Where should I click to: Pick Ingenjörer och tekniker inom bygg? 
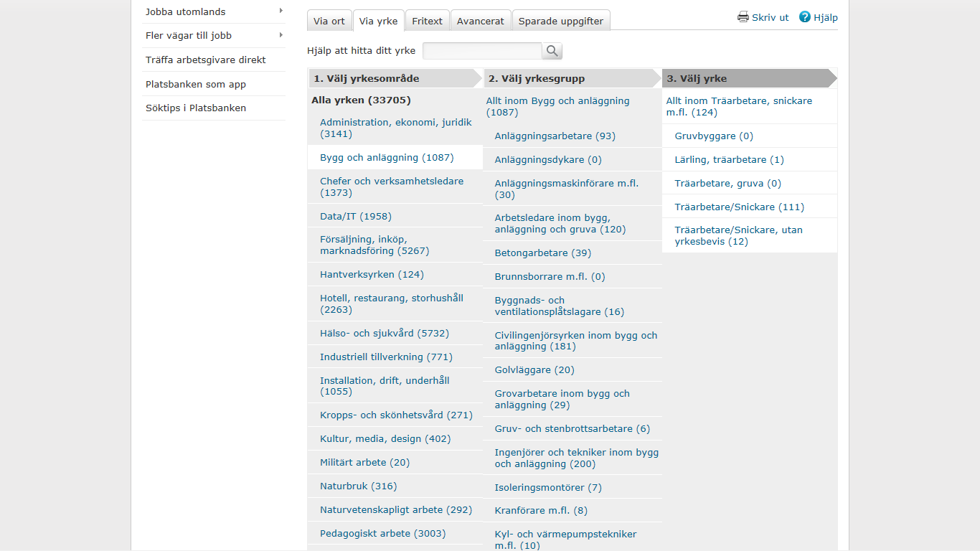(577, 458)
